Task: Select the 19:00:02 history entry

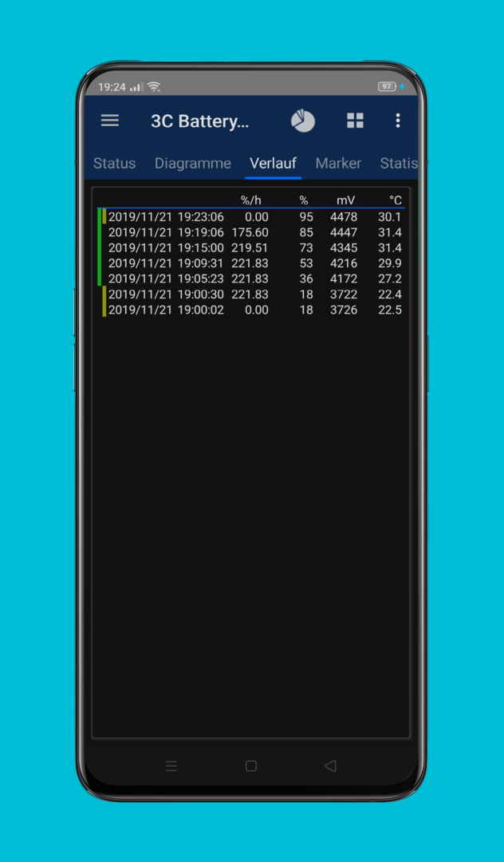Action: tap(250, 310)
